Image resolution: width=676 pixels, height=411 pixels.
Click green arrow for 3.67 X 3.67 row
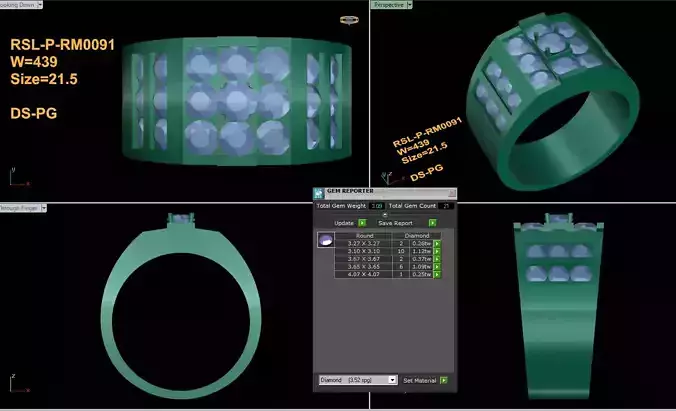pyautogui.click(x=437, y=259)
